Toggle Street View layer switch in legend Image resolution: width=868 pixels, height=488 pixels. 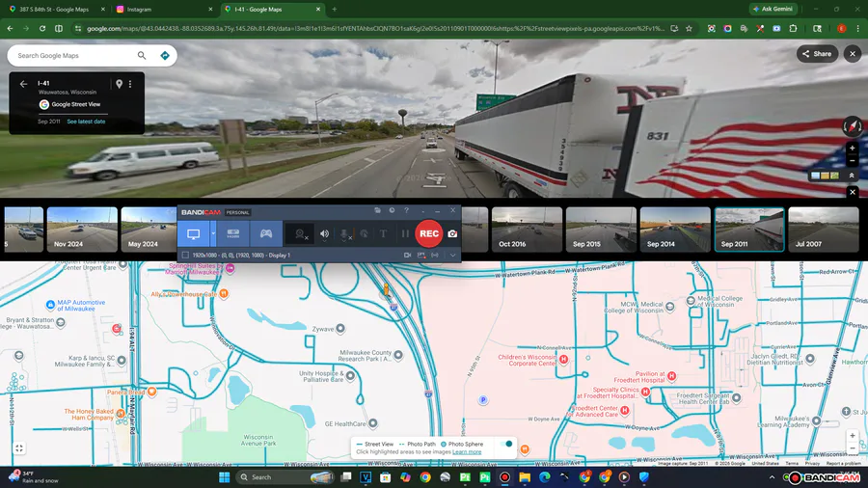click(506, 444)
